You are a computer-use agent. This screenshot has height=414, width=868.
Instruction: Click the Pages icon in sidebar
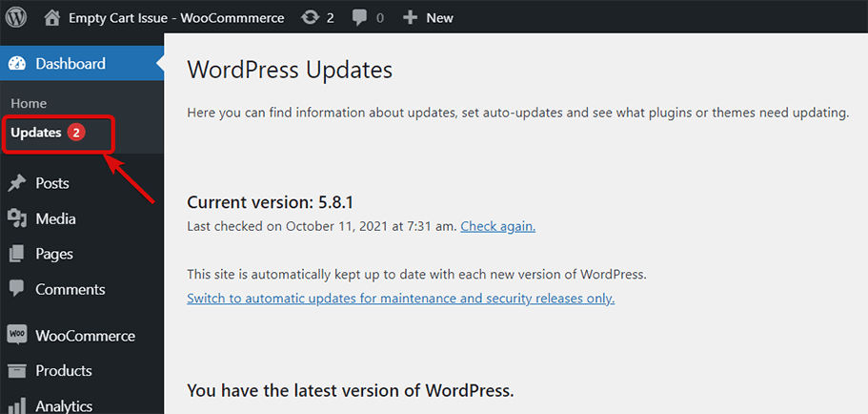click(17, 254)
